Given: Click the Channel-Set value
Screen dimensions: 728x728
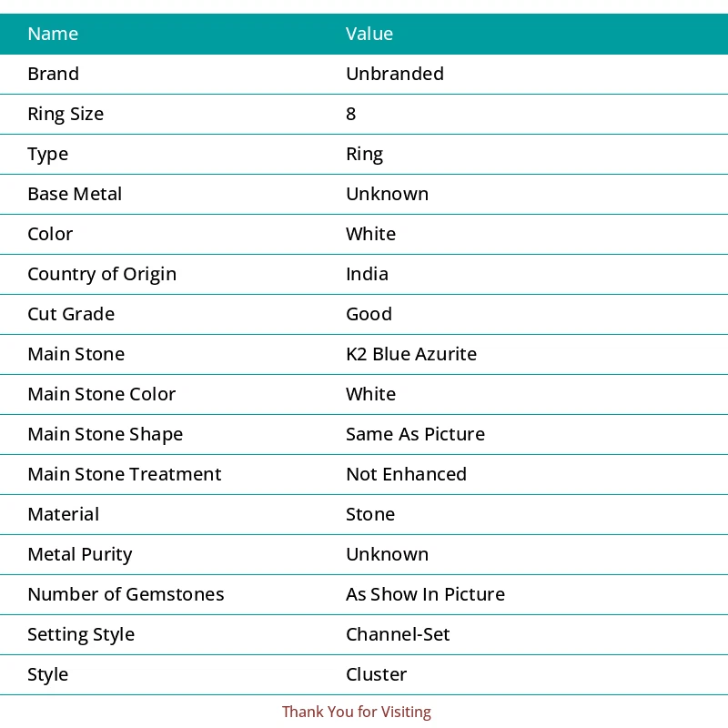Looking at the screenshot, I should coord(398,634).
